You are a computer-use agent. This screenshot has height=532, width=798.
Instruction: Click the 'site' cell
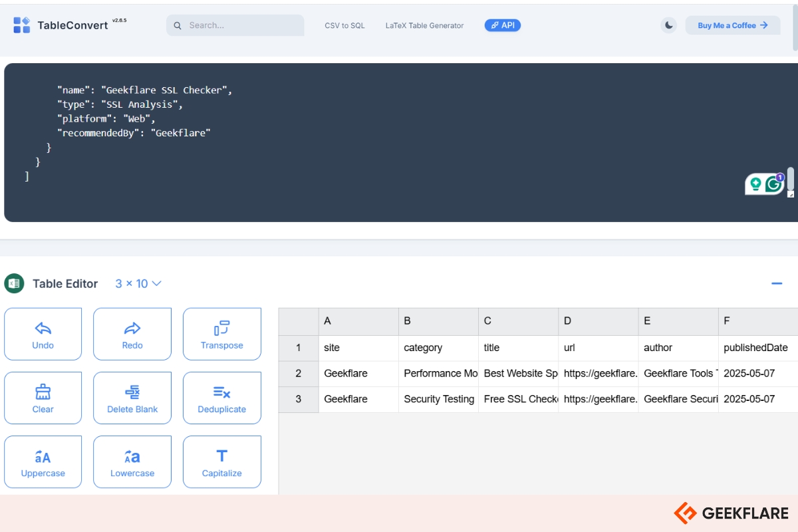pyautogui.click(x=358, y=348)
